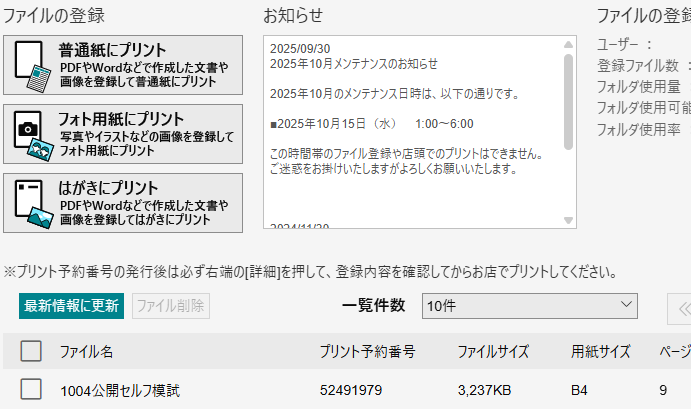Viewport: 691px width, 409px height.
Task: Go to previous page double-chevron button
Action: point(682,309)
